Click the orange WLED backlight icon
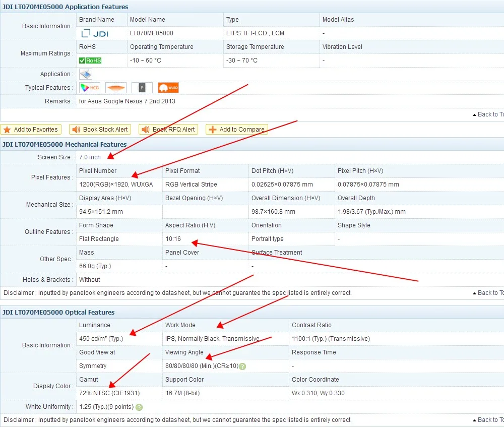The width and height of the screenshot is (504, 428). (x=168, y=88)
